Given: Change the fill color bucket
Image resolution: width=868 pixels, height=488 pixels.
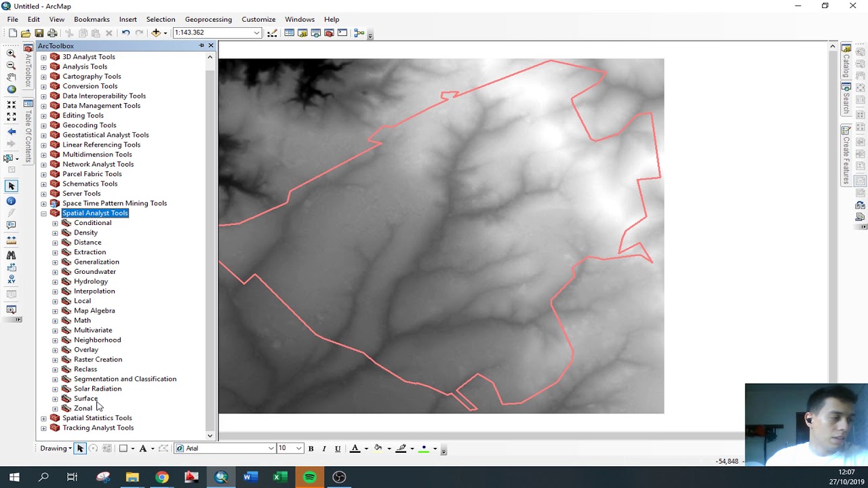Looking at the screenshot, I should point(378,449).
